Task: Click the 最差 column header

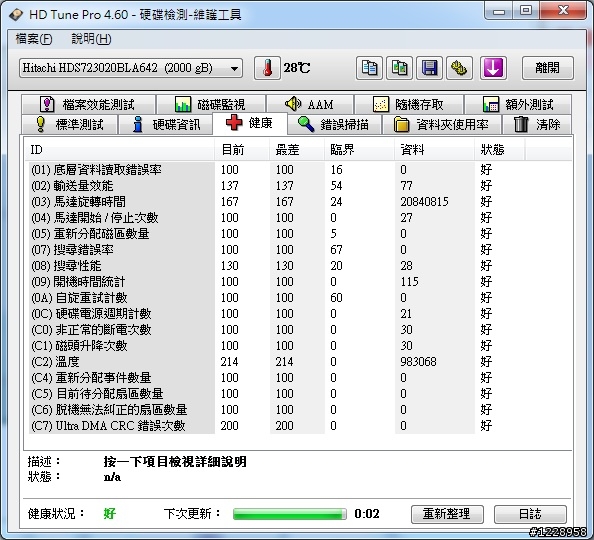Action: 297,150
